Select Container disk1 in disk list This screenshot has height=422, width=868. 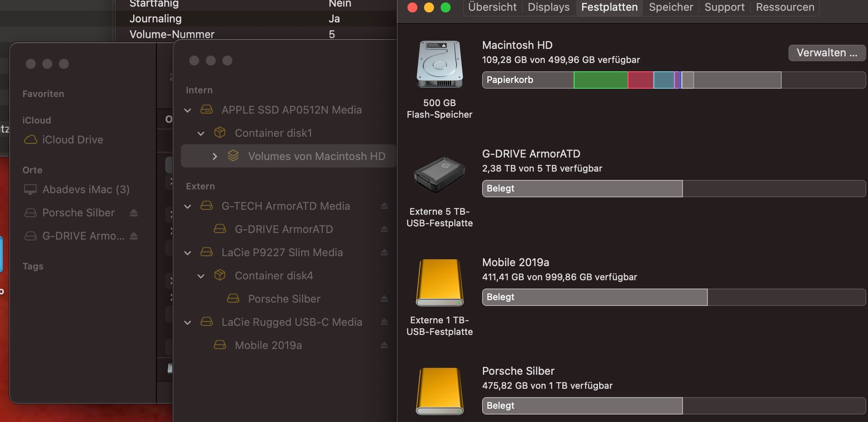273,133
